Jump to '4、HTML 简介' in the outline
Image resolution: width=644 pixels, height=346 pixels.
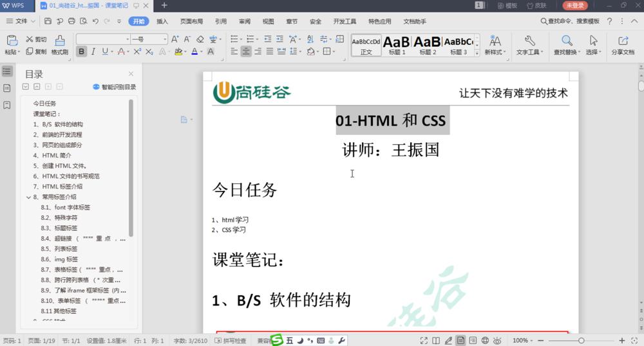(x=52, y=156)
